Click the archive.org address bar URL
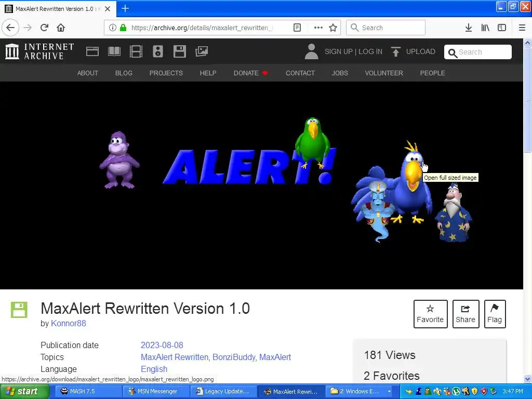532x399 pixels. point(202,28)
